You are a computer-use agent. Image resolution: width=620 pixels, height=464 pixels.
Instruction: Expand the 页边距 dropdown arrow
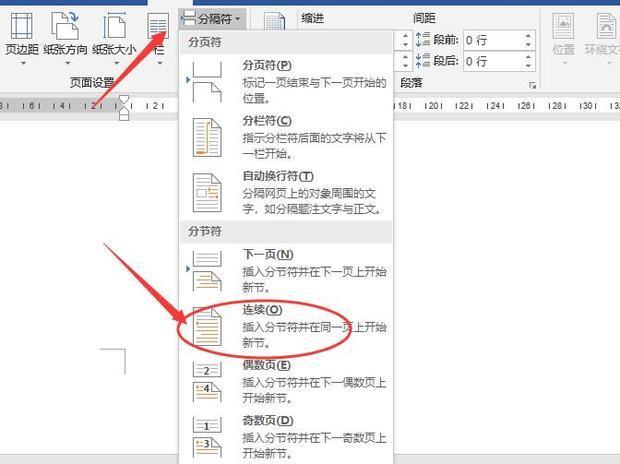(x=24, y=64)
